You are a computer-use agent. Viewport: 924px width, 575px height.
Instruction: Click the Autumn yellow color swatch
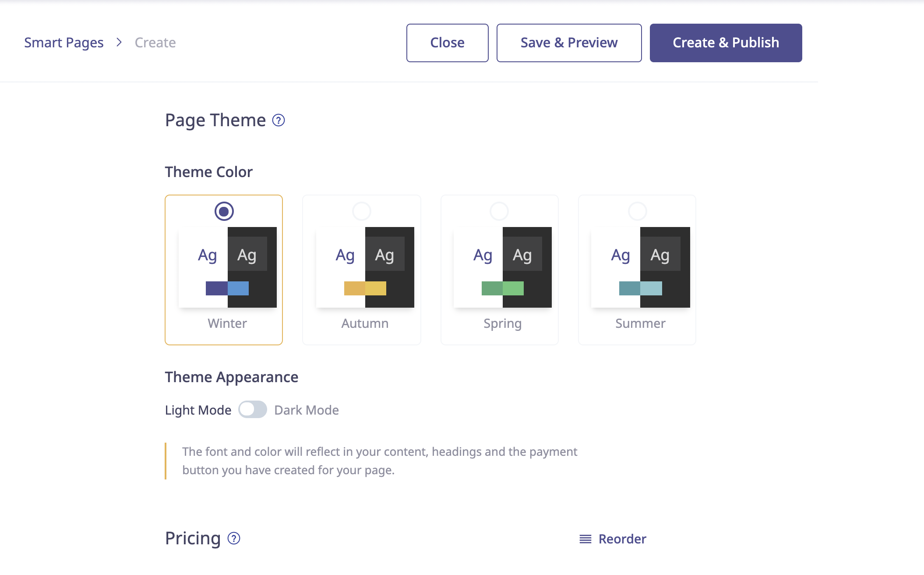(365, 288)
